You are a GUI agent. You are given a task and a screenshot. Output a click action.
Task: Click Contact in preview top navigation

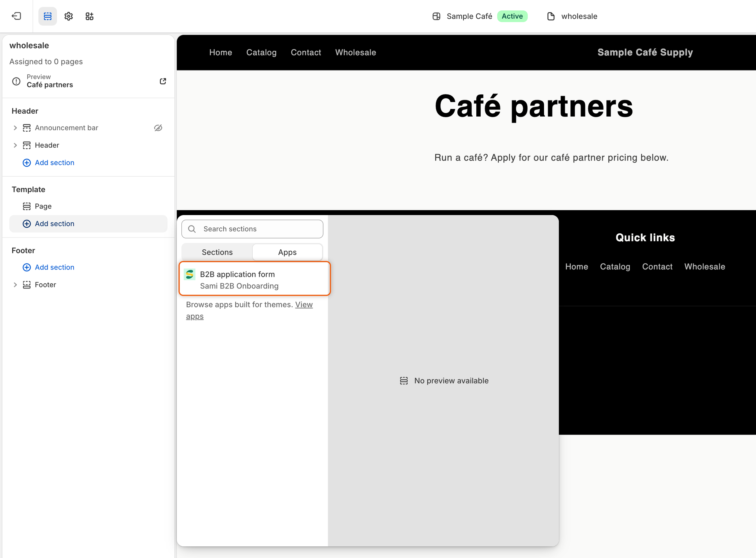306,52
